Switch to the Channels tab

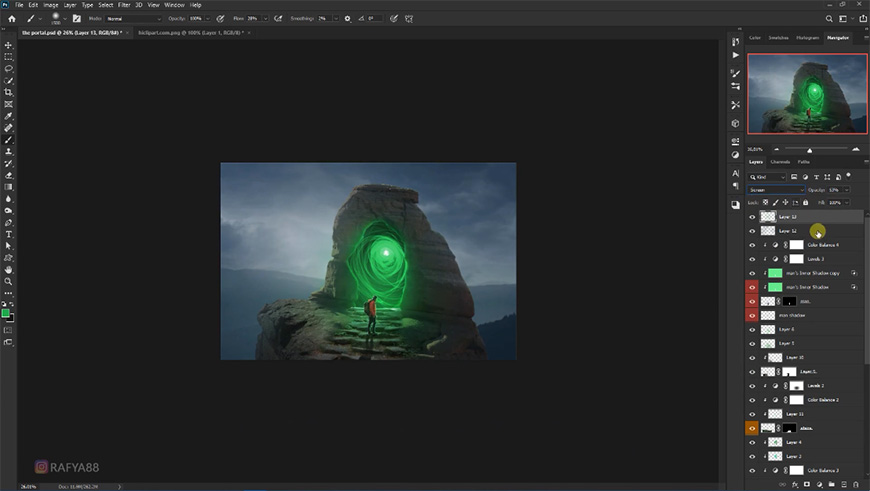pyautogui.click(x=780, y=162)
